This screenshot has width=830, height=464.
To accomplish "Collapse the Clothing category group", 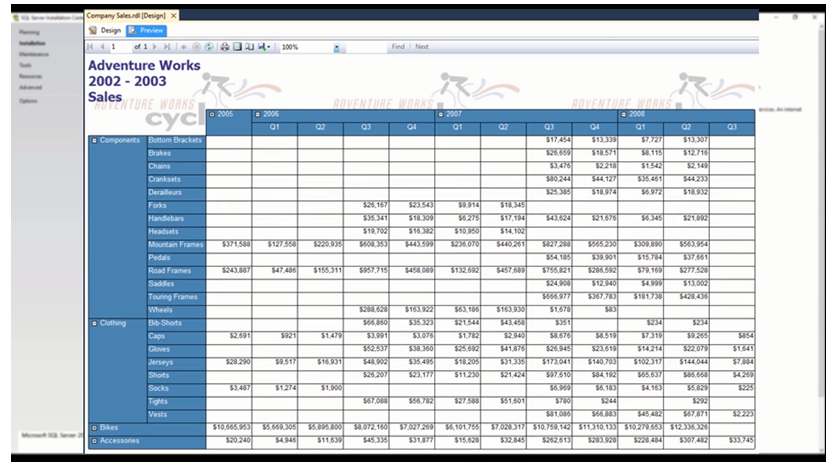I will (x=94, y=323).
